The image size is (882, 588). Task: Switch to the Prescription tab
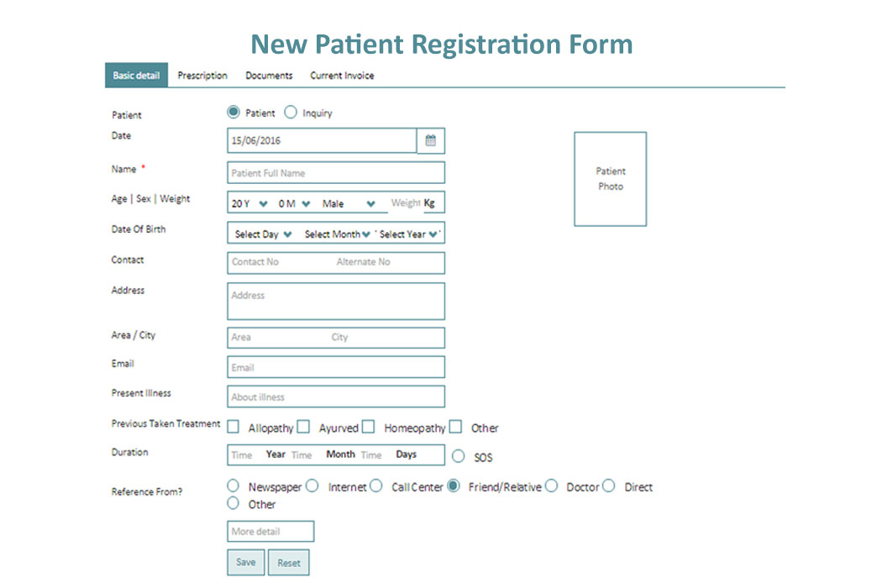coord(202,76)
